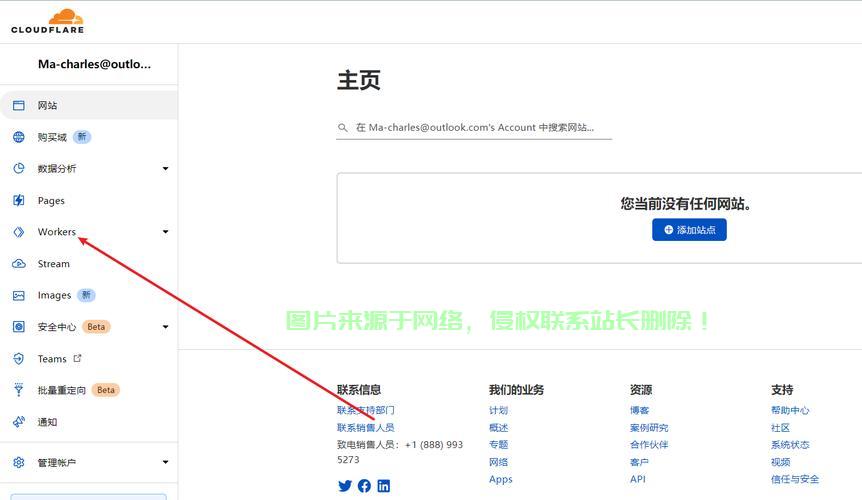Open Cloudflare's Twitter page icon
Image resolution: width=862 pixels, height=500 pixels.
[x=345, y=486]
